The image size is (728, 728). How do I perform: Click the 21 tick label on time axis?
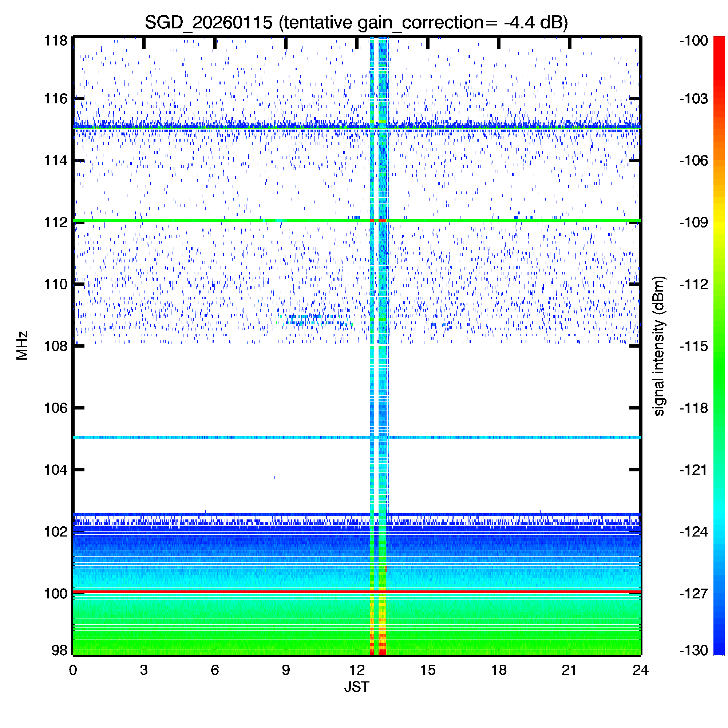[x=569, y=670]
